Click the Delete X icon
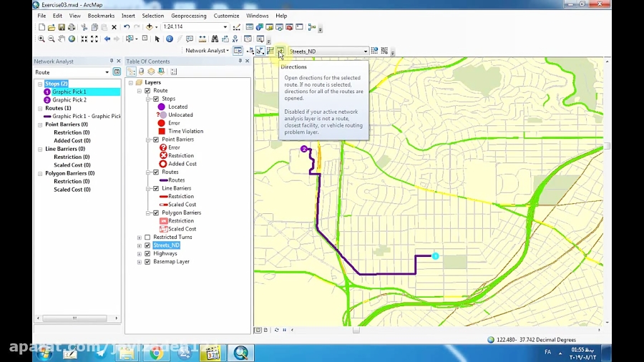Screen dimensions: 644x362 tap(114, 27)
